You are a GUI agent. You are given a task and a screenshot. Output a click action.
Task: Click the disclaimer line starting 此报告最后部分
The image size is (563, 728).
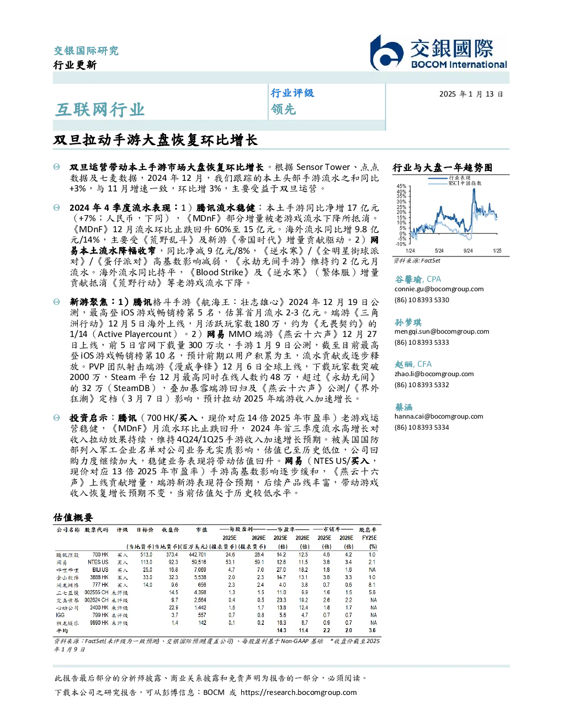coord(211,678)
